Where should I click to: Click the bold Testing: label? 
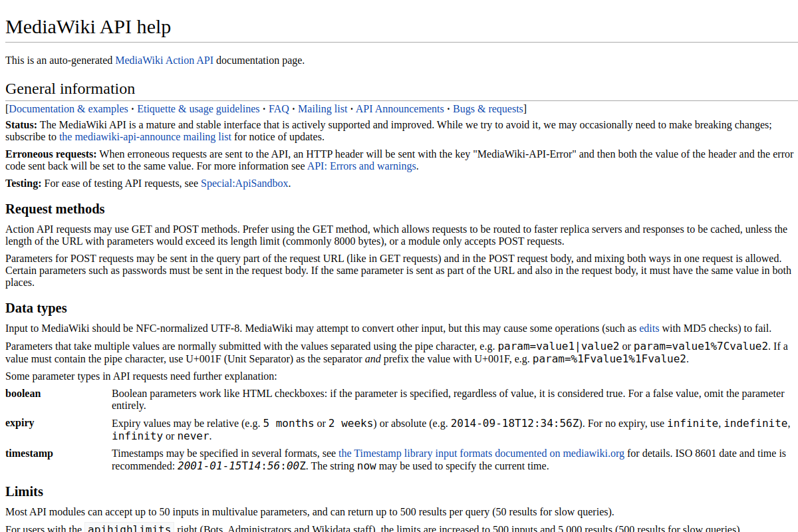point(23,183)
